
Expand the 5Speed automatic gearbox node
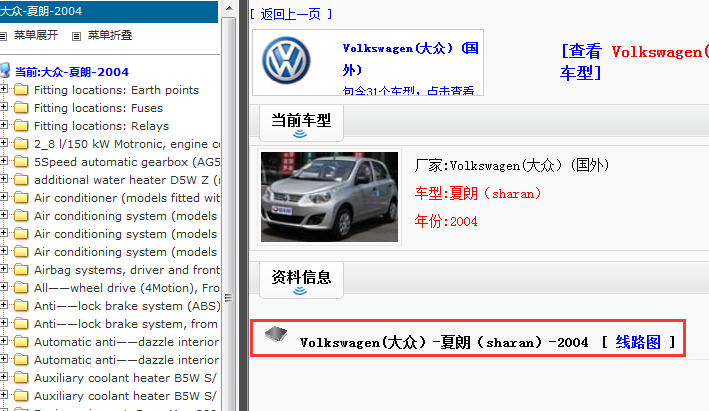click(x=4, y=161)
